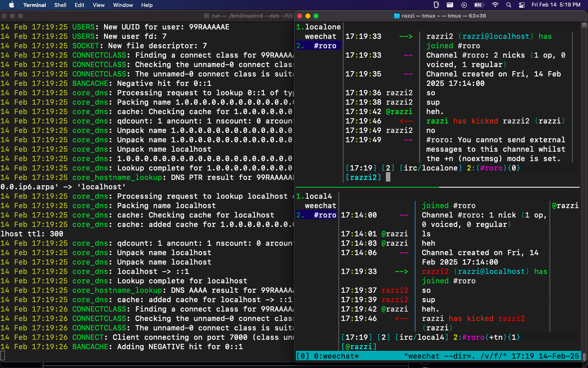The image size is (588, 368).
Task: Click the 'lhost ttl: 300' line in the inspircd log
Action: (32, 234)
